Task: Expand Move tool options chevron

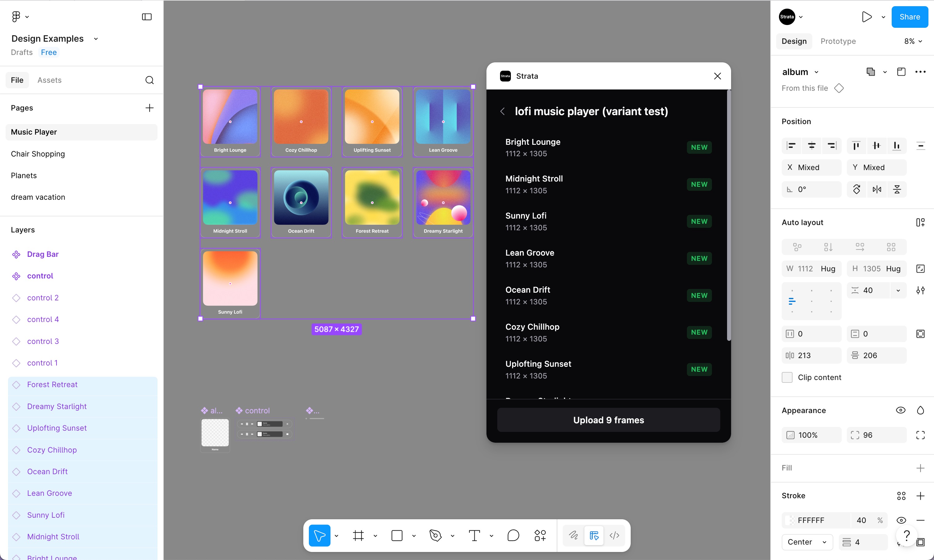Action: click(336, 536)
